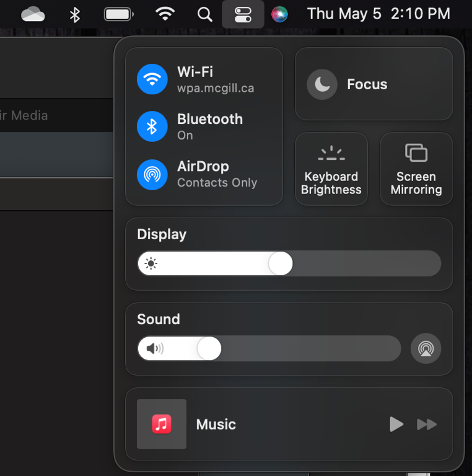Screen dimensions: 472x476
Task: Toggle Wi-Fi with the blue circle icon
Action: tap(152, 79)
